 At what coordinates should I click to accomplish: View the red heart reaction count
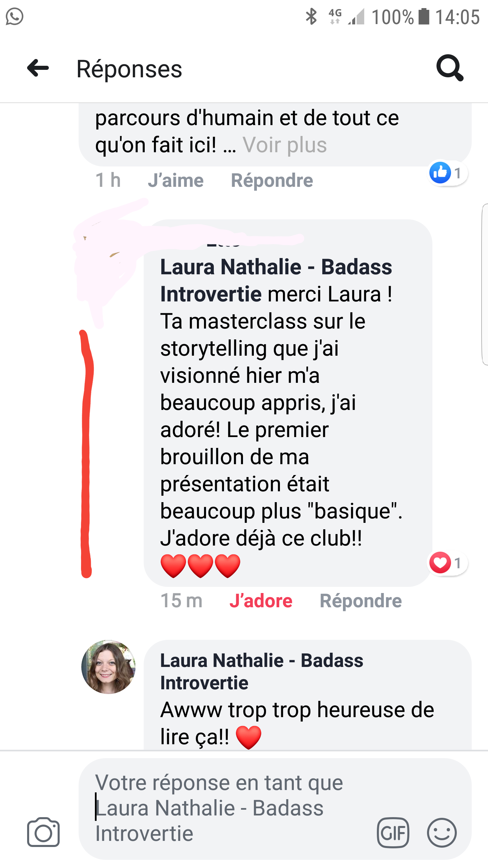click(x=448, y=563)
